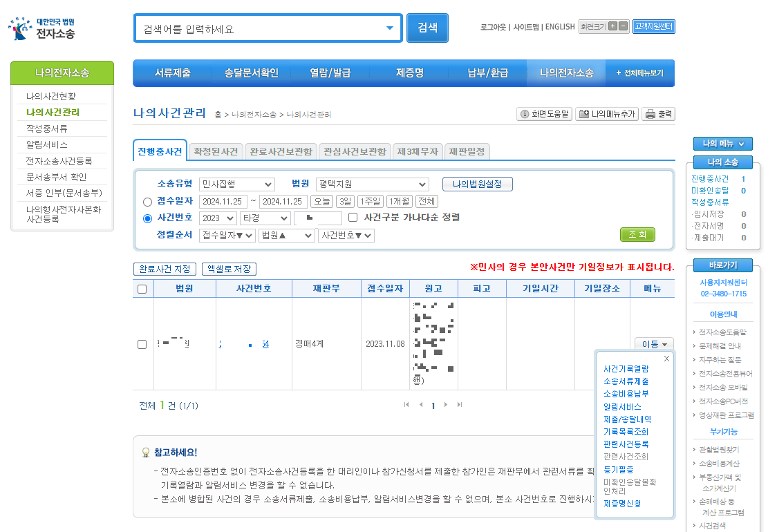Toggle the select-all checkbox in table header

pos(142,288)
